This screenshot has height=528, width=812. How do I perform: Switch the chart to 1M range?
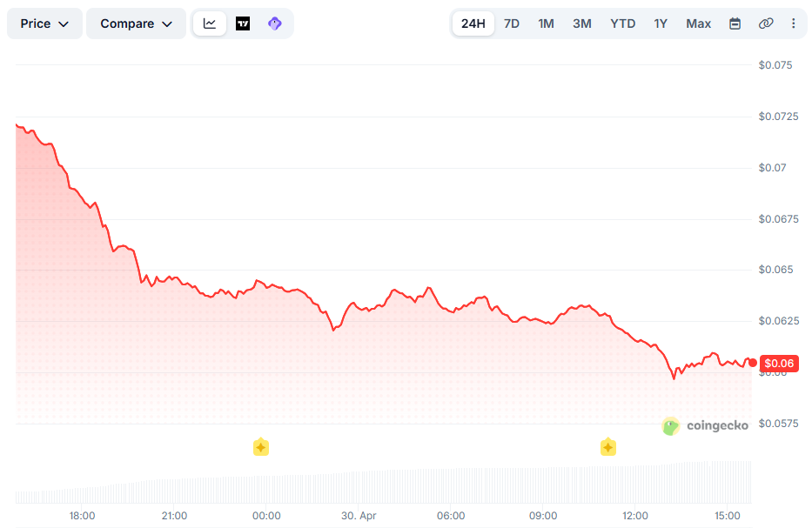pyautogui.click(x=546, y=23)
